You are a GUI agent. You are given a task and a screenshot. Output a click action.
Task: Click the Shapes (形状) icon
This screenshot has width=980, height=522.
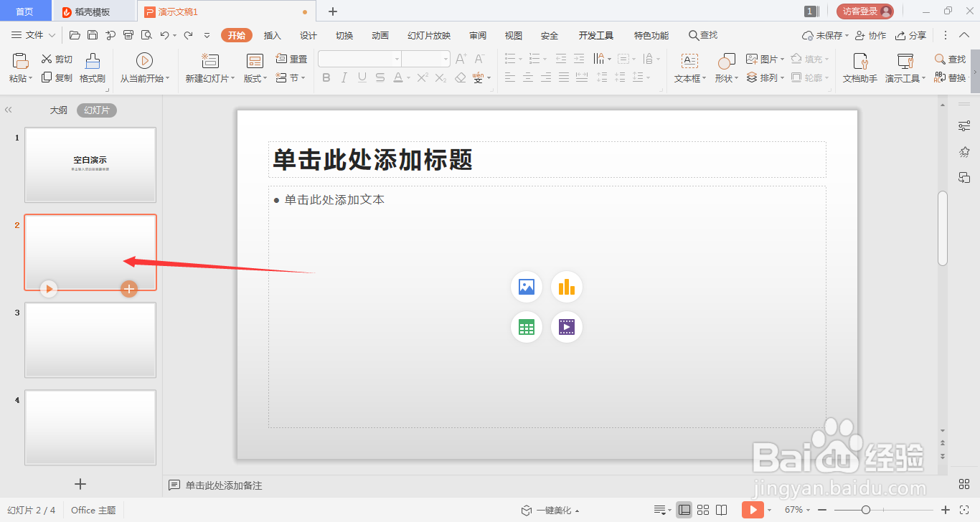point(726,61)
